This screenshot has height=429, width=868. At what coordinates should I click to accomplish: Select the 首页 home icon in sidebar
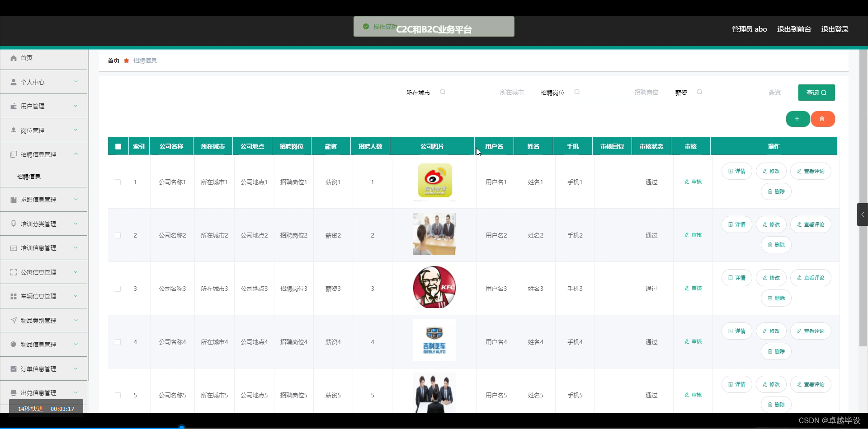13,58
